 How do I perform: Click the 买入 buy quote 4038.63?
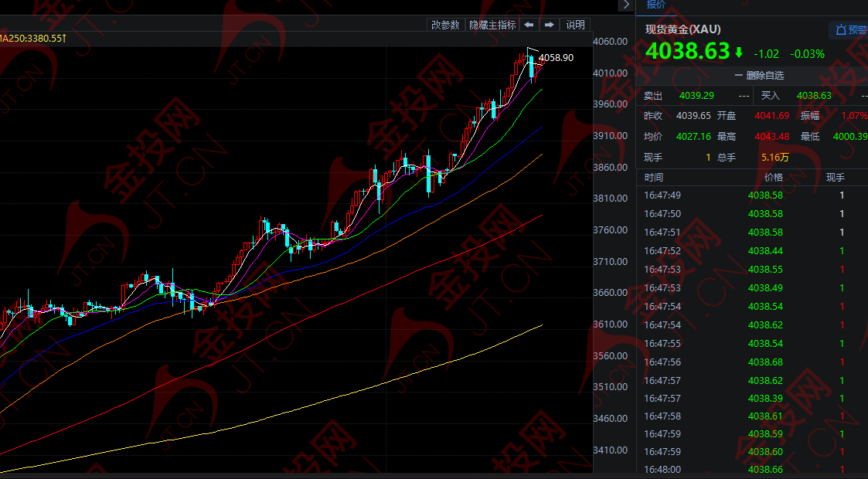pos(815,94)
